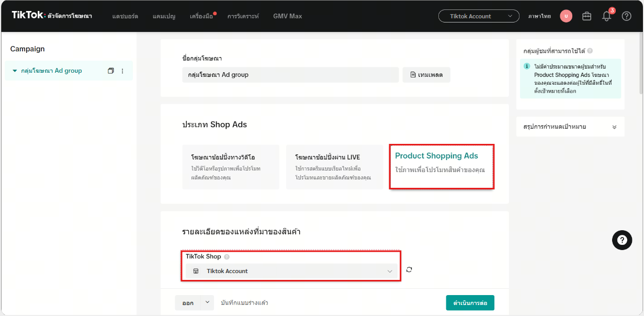Screen dimensions: 644x316
Task: Click info icon next to TikTok Shop label
Action: pos(227,257)
